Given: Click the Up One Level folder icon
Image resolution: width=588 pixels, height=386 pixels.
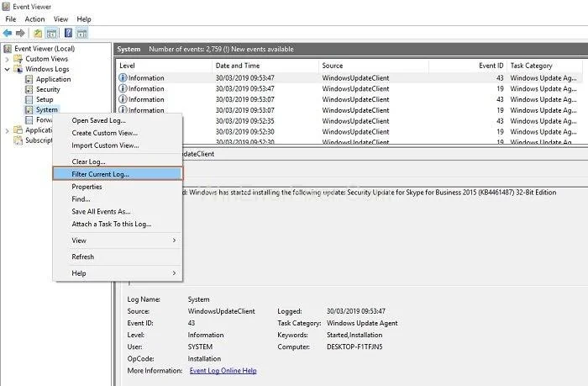Looking at the screenshot, I should (38, 33).
